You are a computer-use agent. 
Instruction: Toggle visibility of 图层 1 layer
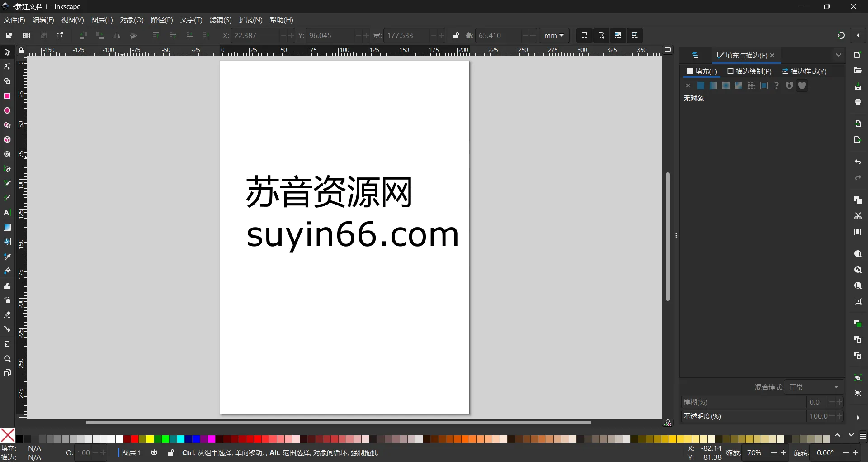(x=154, y=452)
